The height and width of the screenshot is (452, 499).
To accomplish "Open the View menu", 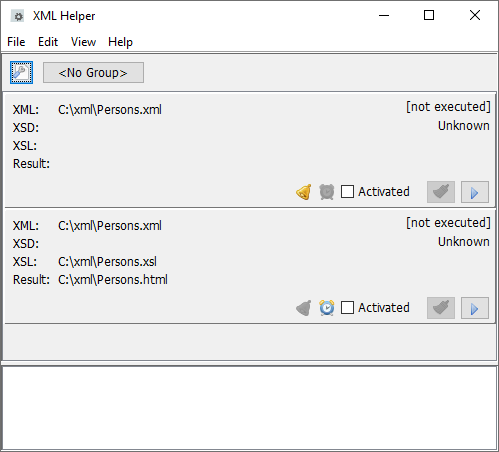I will pos(83,42).
